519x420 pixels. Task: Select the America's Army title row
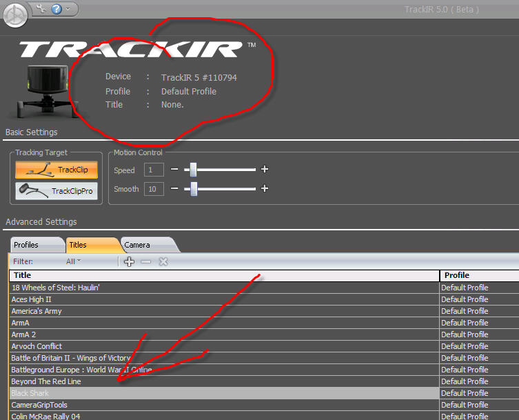coord(225,311)
